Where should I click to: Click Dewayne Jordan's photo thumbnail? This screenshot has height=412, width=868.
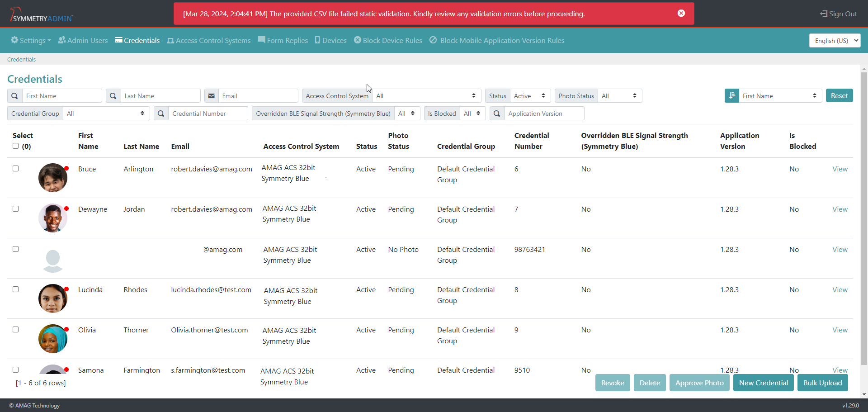click(53, 218)
